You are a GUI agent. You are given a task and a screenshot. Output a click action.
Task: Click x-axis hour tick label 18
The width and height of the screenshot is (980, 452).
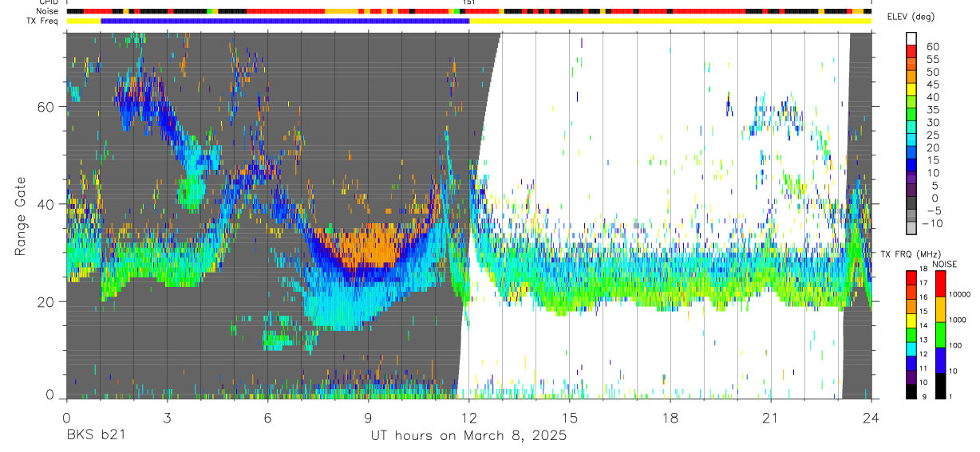[x=670, y=418]
